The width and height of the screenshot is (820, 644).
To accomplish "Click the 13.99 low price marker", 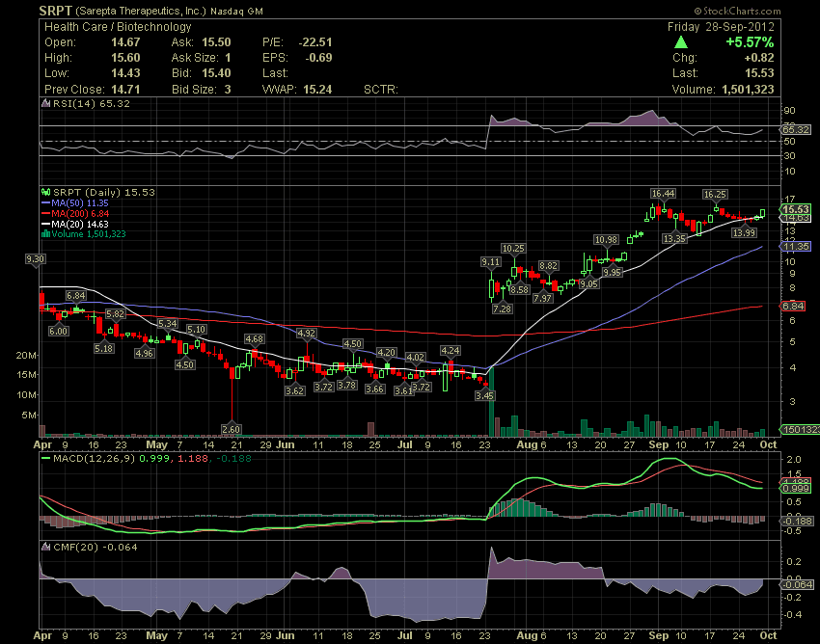I will [744, 232].
